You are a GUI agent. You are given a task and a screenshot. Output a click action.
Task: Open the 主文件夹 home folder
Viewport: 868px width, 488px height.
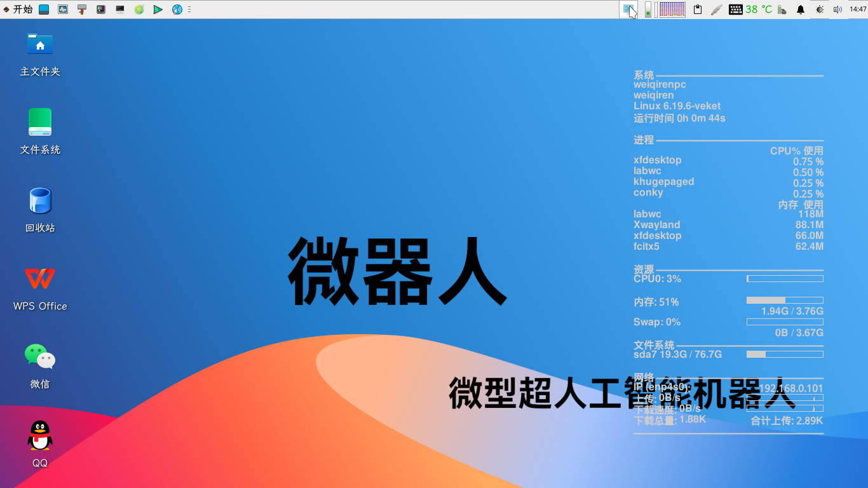[x=39, y=44]
